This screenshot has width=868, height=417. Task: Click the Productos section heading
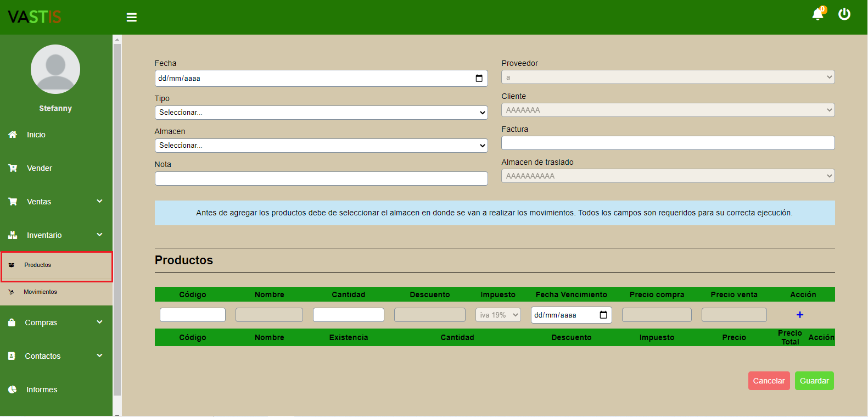tap(184, 260)
